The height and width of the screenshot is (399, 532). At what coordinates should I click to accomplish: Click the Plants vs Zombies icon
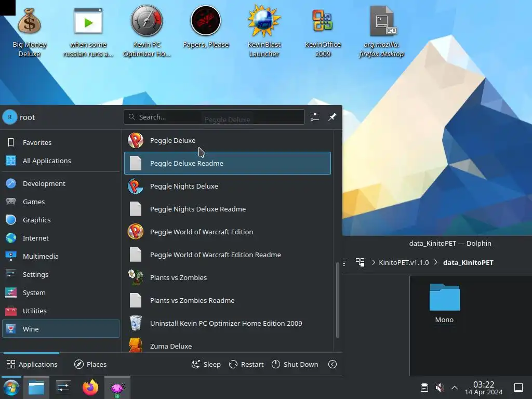coord(136,277)
